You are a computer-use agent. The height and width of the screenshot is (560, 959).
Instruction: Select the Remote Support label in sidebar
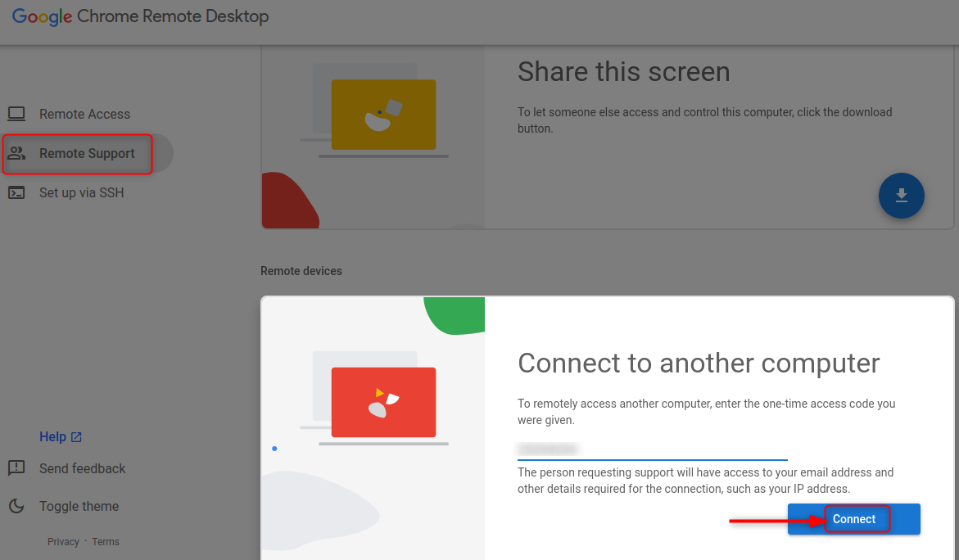point(87,153)
